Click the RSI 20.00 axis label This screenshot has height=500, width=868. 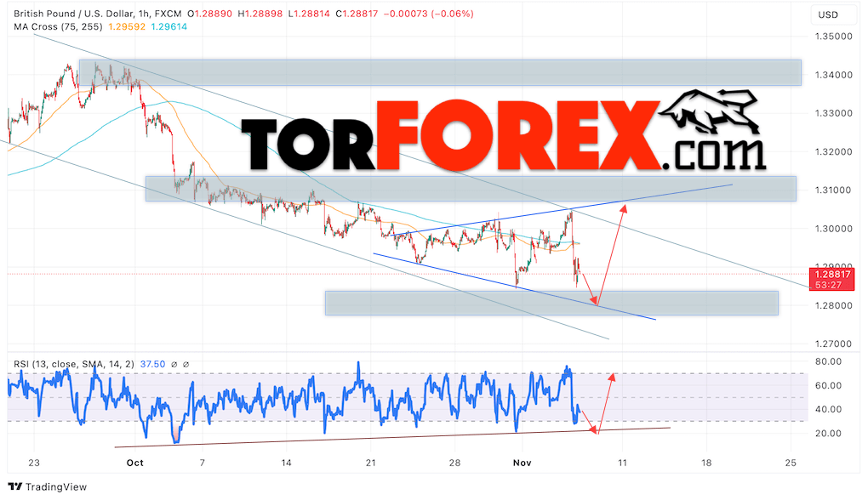(828, 433)
